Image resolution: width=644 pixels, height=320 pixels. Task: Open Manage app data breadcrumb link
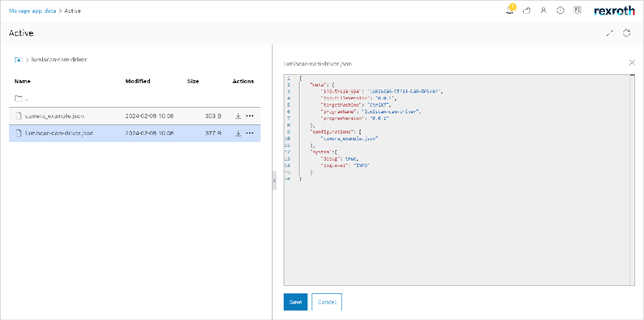32,11
